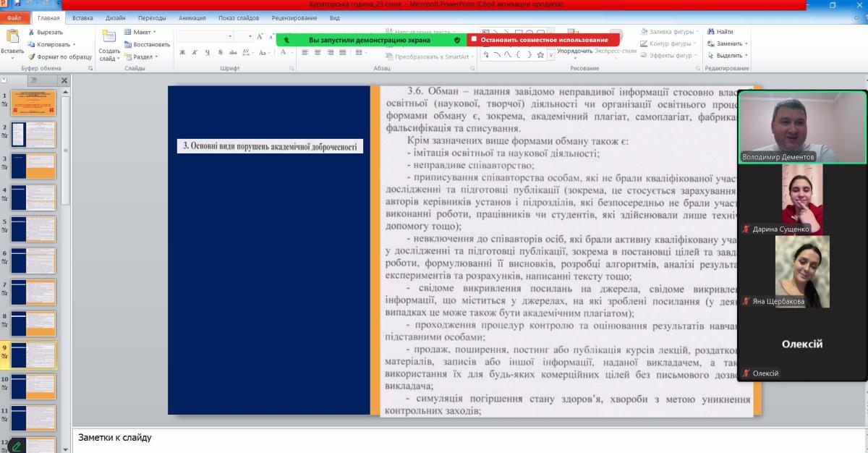Open the Анимация (Animation) tab
The height and width of the screenshot is (453, 868).
click(x=192, y=17)
